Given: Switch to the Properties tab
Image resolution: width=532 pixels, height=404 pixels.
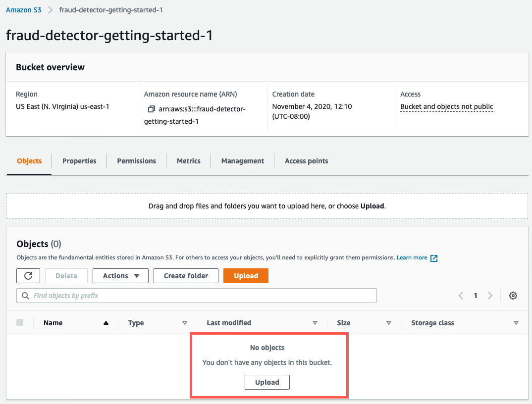Looking at the screenshot, I should pos(79,161).
